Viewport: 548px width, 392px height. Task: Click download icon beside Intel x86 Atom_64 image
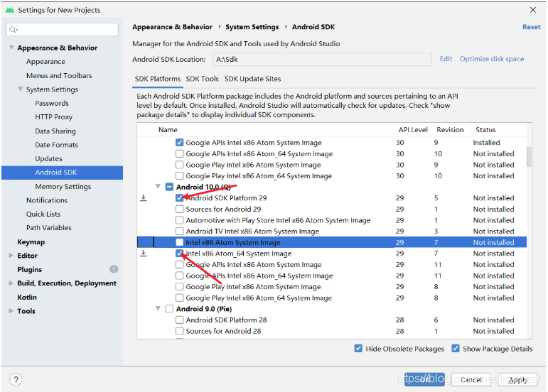tap(144, 254)
